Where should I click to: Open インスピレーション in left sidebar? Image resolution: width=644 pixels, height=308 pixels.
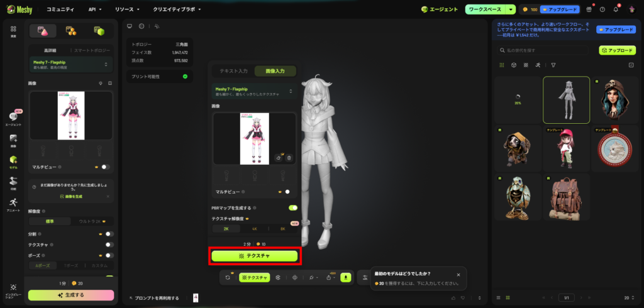[13, 291]
